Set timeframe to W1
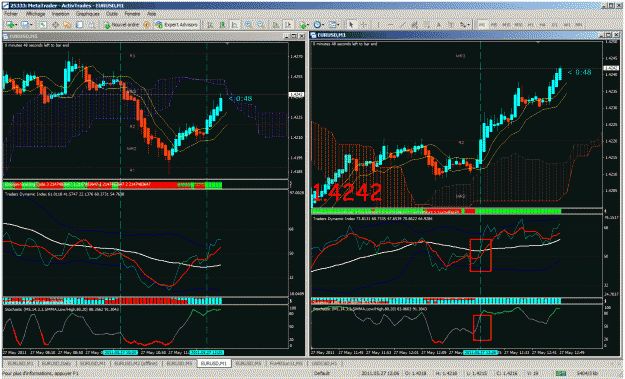Screen dimensions: 625x379 click(566, 25)
